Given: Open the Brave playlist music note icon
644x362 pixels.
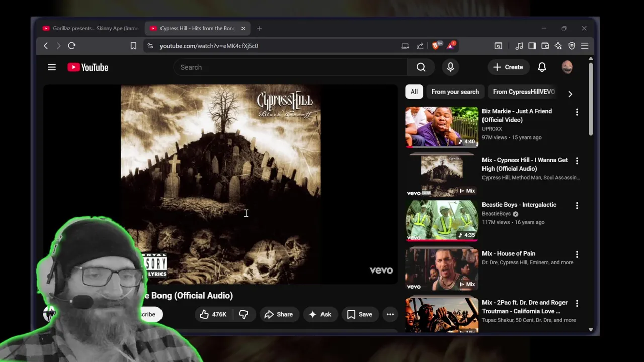Looking at the screenshot, I should 519,46.
